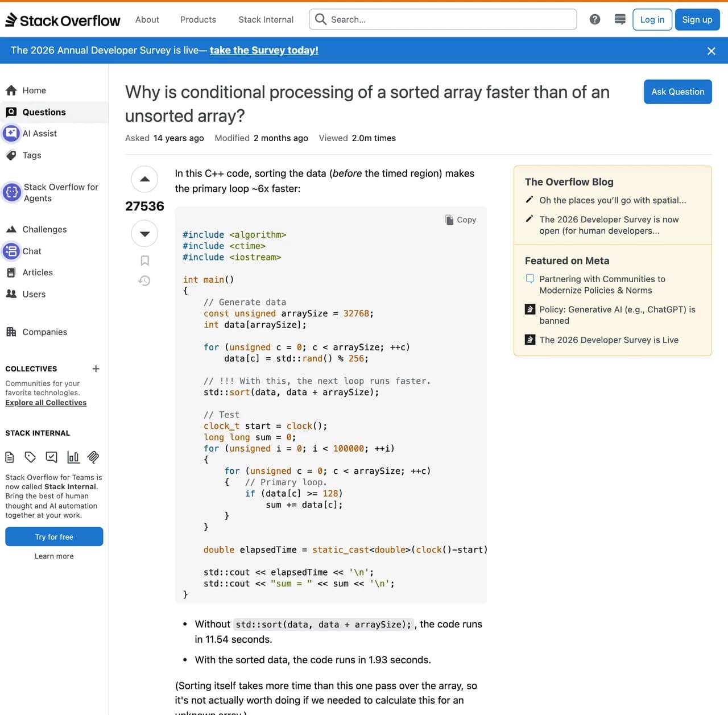
Task: Open AI Assist in the sidebar
Action: (54, 133)
